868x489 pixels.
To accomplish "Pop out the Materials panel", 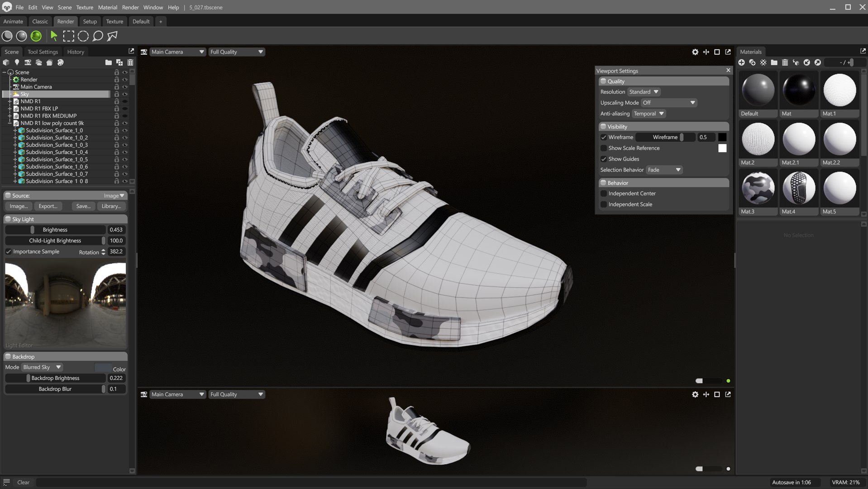I will (x=863, y=51).
